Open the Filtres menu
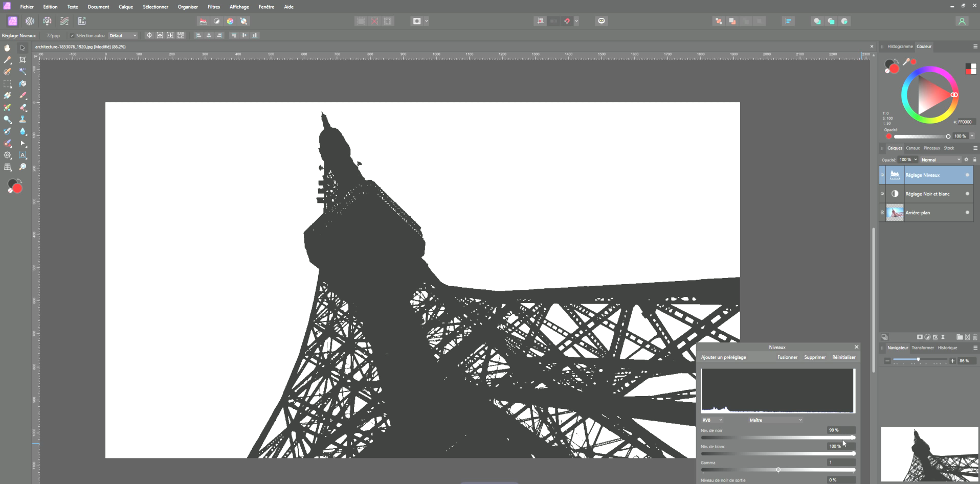980x484 pixels. click(214, 7)
